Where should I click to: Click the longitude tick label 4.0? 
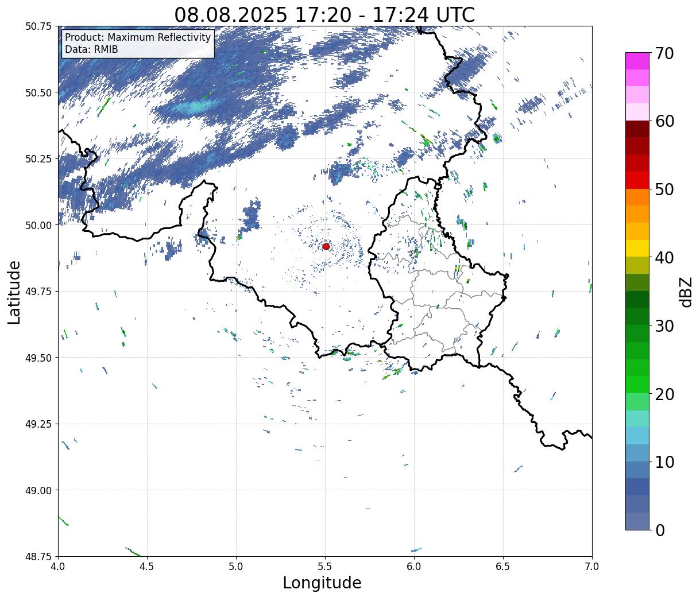pyautogui.click(x=58, y=567)
